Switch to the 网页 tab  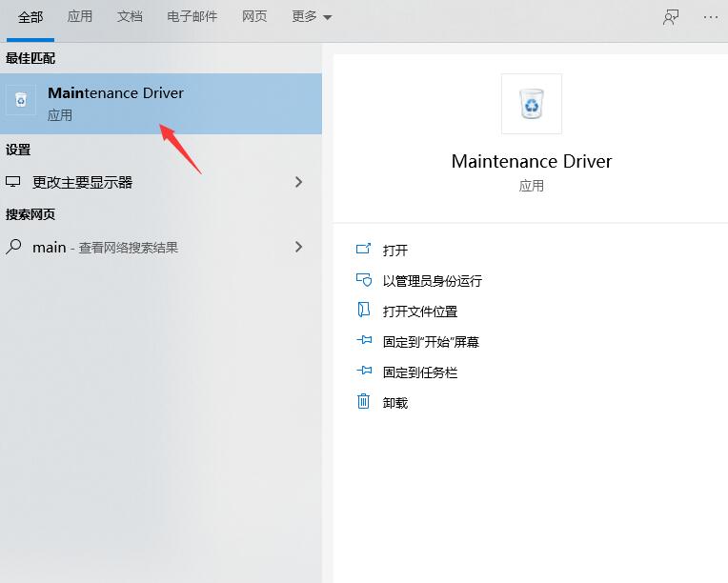254,17
